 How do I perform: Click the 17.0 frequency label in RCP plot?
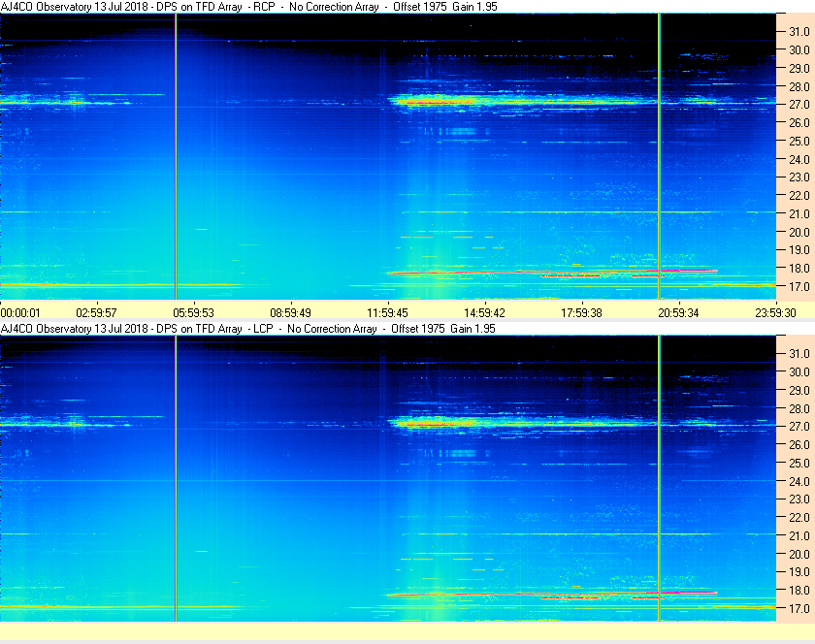coord(799,287)
